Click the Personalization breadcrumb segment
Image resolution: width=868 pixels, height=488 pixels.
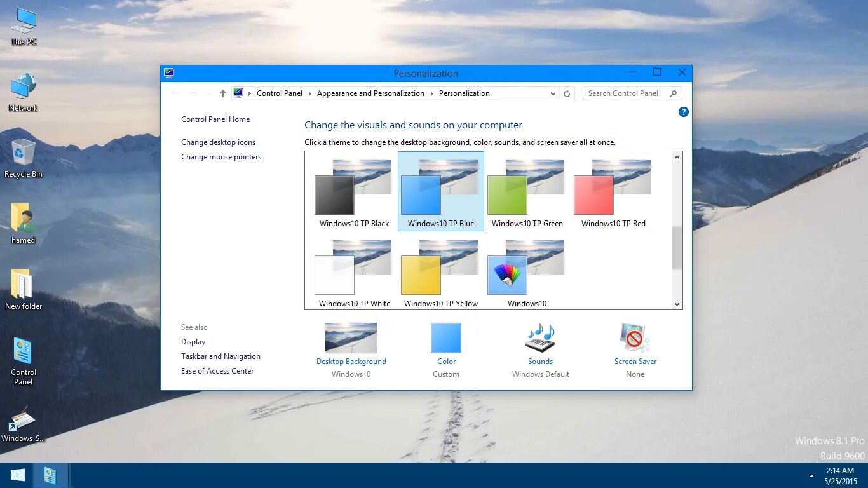click(465, 93)
